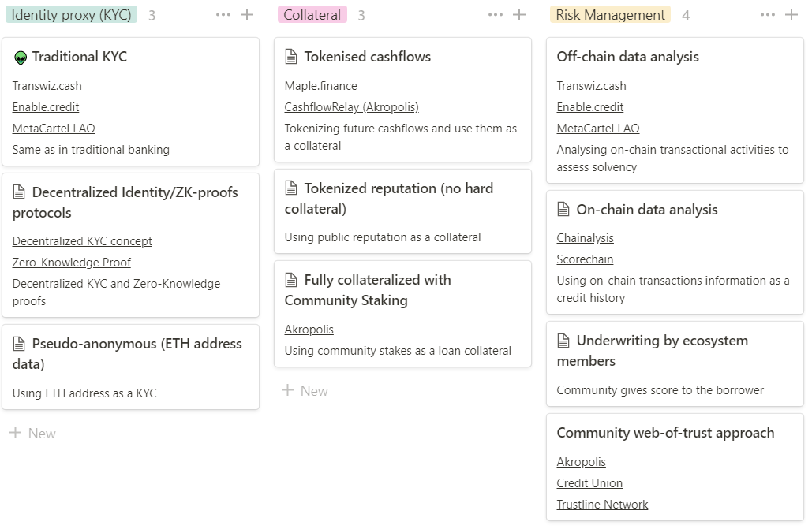Open Trustline Network link

click(602, 504)
